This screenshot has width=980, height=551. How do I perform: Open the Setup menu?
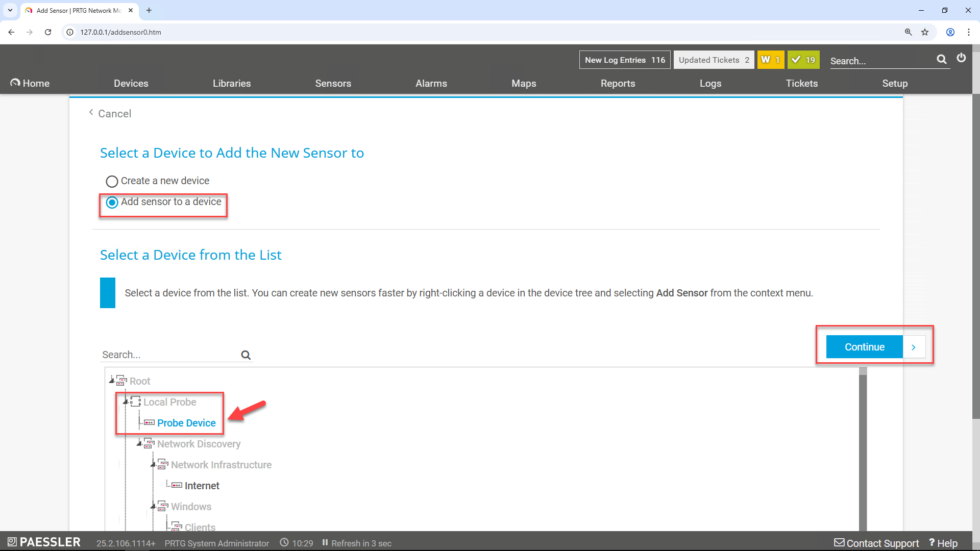[895, 83]
